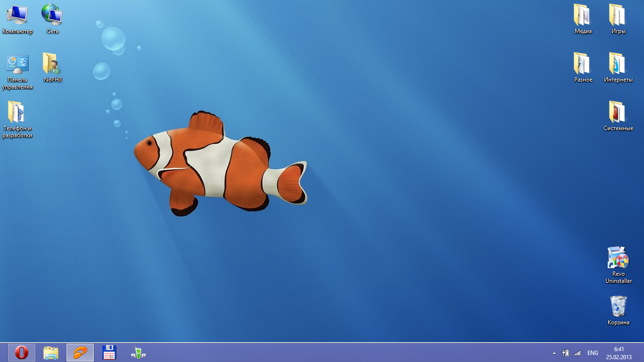Click the battery power tray icon
This screenshot has width=644, height=362.
566,353
